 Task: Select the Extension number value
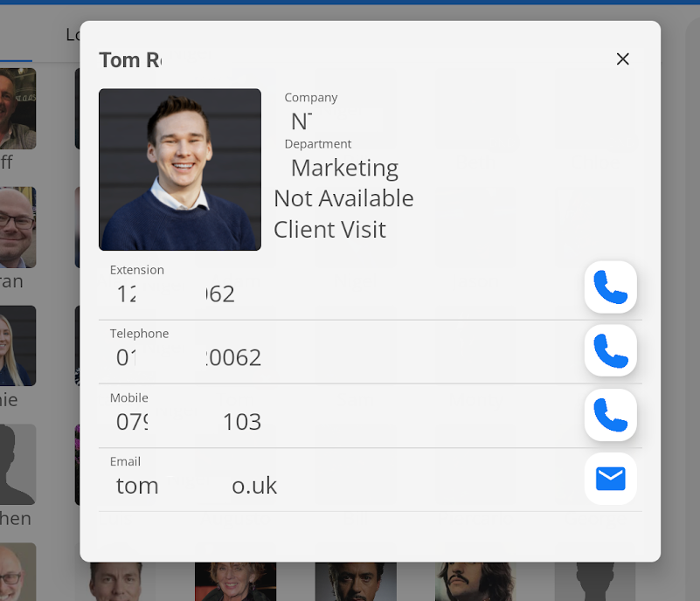coord(176,294)
